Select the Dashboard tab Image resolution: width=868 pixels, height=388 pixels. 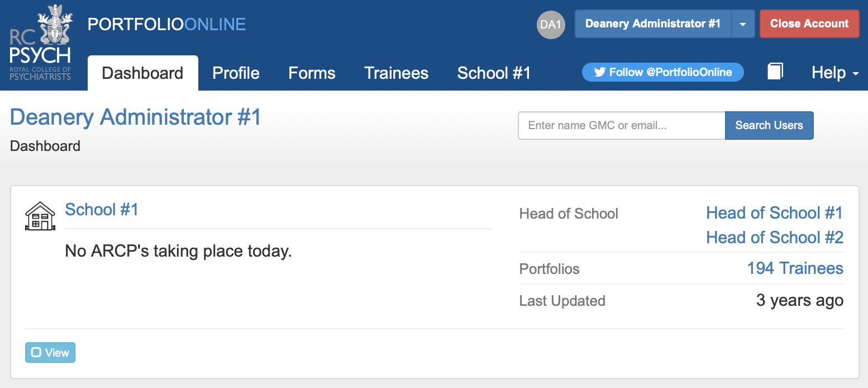(x=143, y=73)
